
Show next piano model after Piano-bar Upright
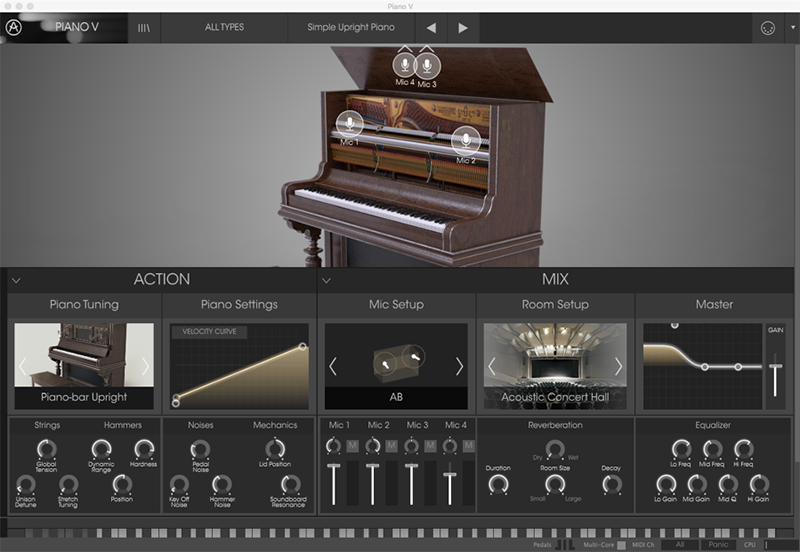click(x=145, y=366)
